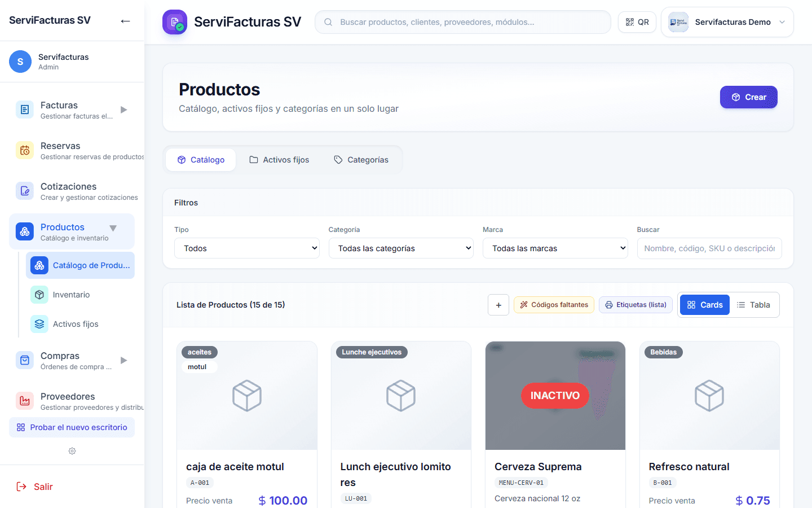The height and width of the screenshot is (508, 812).
Task: Open the Tipo dropdown showing Todos
Action: (247, 248)
